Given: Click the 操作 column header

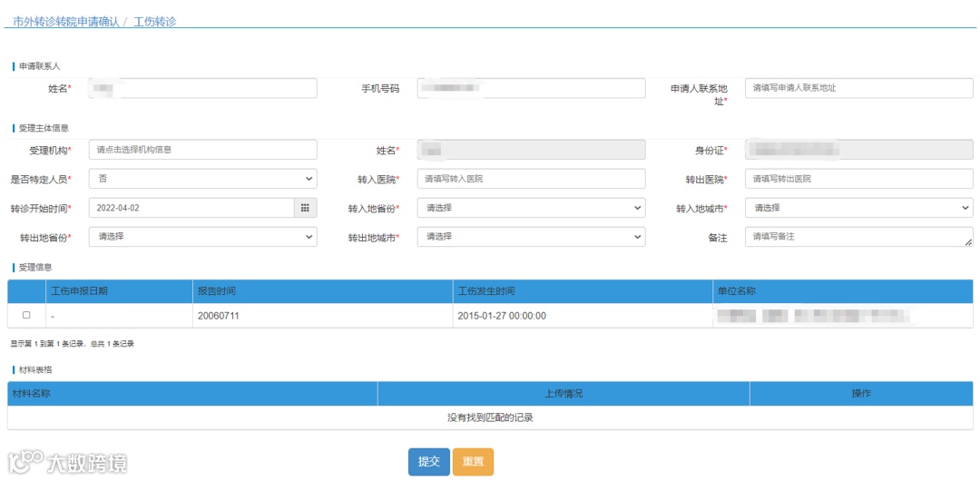Looking at the screenshot, I should click(x=861, y=394).
